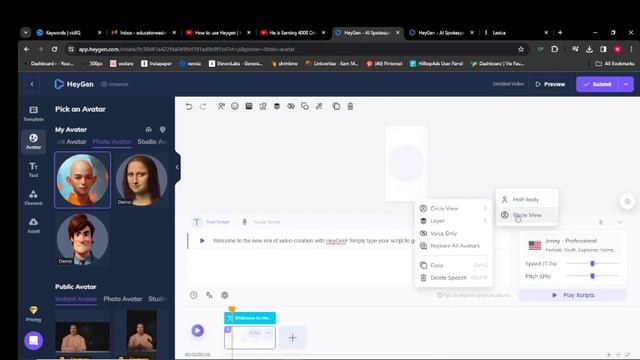
Task: Open the Asset upload panel in sidebar
Action: coord(33,225)
